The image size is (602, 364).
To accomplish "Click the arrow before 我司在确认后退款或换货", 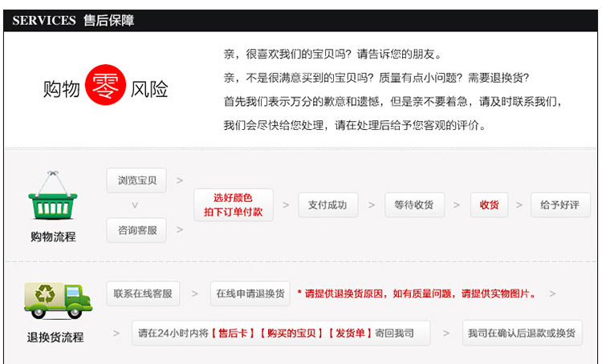I will pos(446,334).
